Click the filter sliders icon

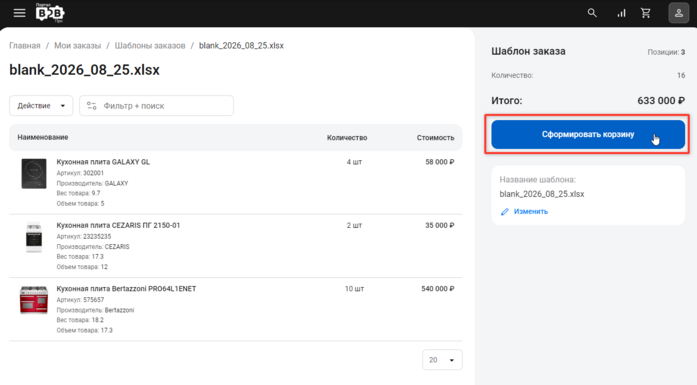pos(92,106)
